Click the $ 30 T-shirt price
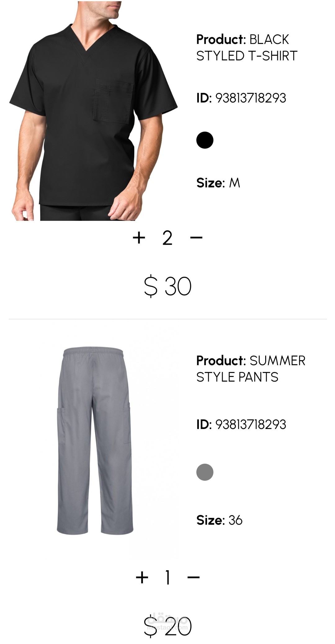Viewport: 335px width, 644px height. click(x=167, y=286)
